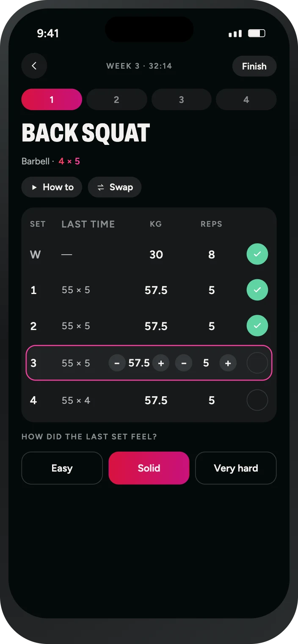The image size is (298, 644).
Task: Select the Solid difficulty rating
Action: 149,468
